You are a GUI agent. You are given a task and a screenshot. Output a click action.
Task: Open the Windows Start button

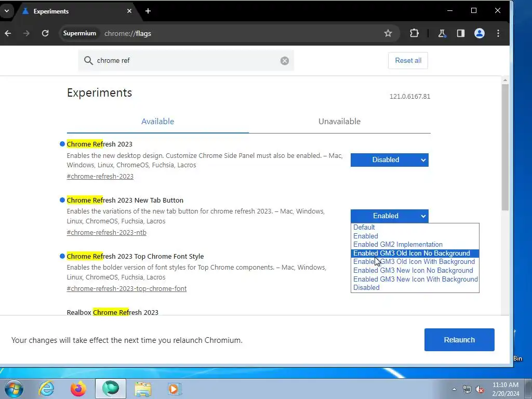(14, 389)
